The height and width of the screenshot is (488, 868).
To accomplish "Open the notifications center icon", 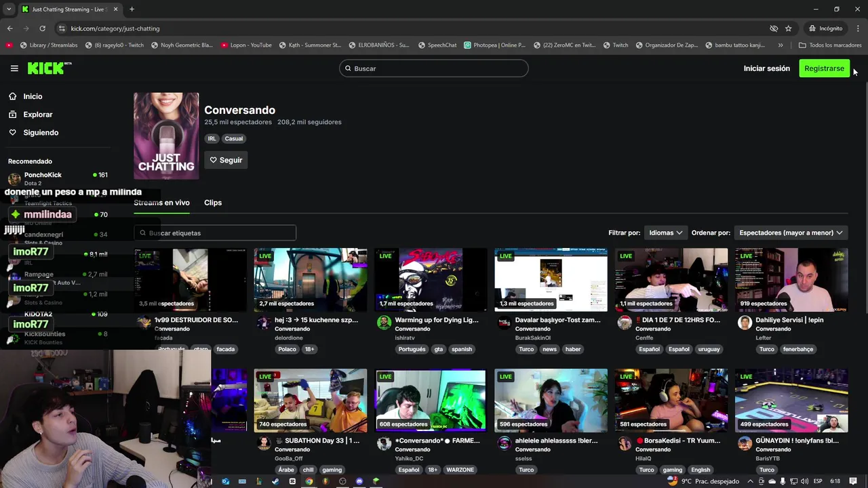I will click(x=853, y=481).
